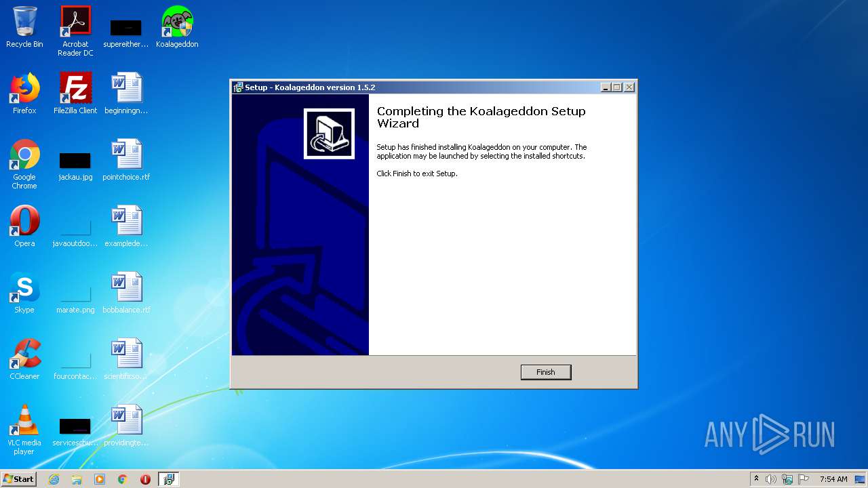Select the marate.png file icon
This screenshot has height=488, width=868.
coord(75,298)
